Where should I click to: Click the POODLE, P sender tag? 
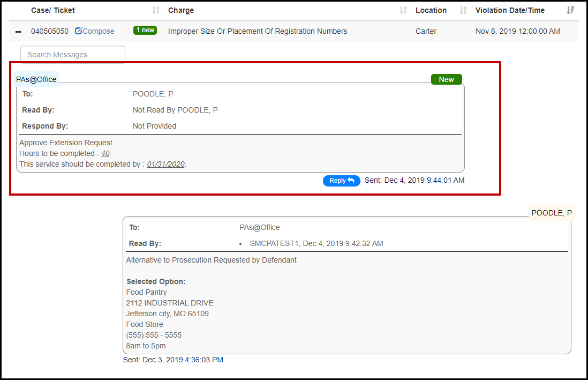point(552,213)
